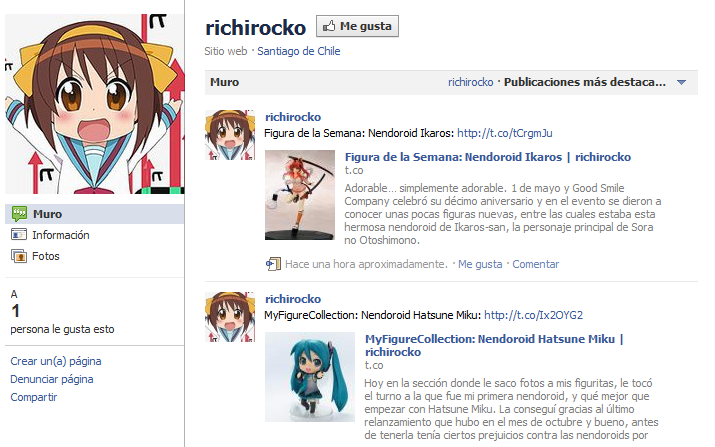The height and width of the screenshot is (447, 715).
Task: Click the Me gusta page button
Action: (x=358, y=26)
